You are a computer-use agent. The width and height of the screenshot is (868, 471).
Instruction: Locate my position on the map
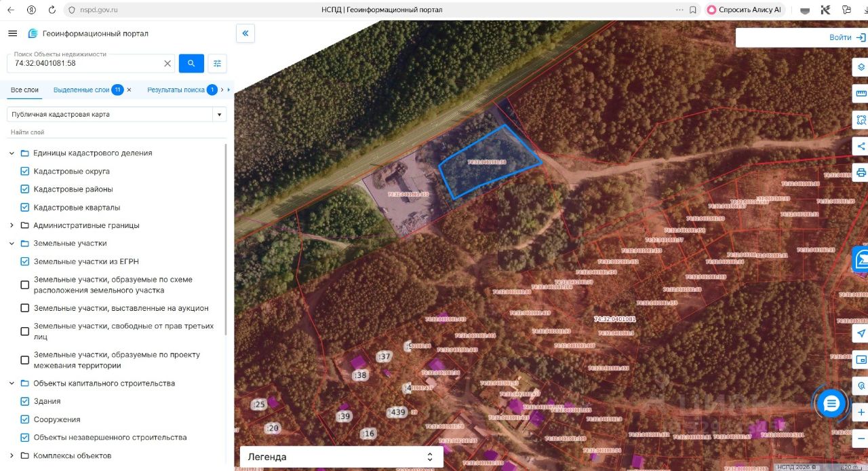861,333
